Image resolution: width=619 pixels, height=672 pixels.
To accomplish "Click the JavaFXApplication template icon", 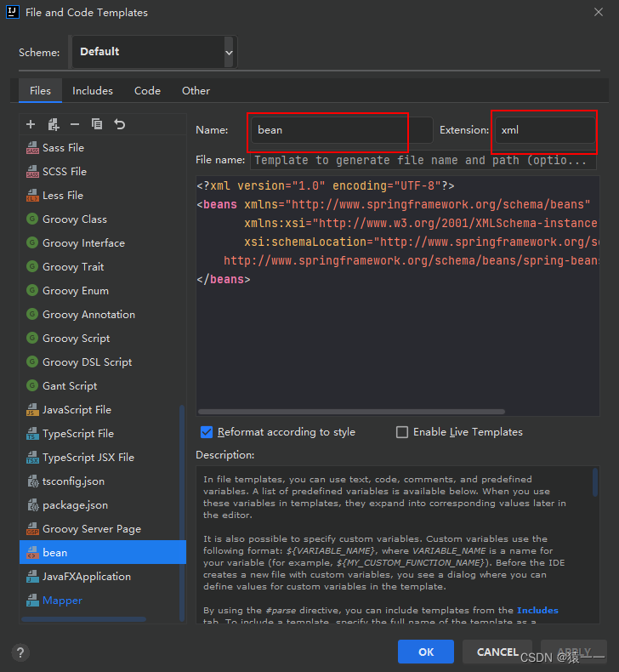I will 32,577.
